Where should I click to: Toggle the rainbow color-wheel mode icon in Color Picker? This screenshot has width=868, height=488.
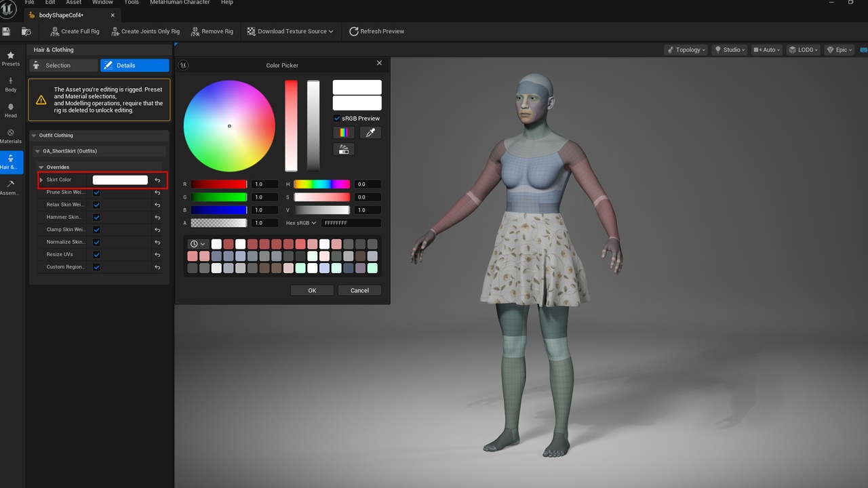(344, 133)
